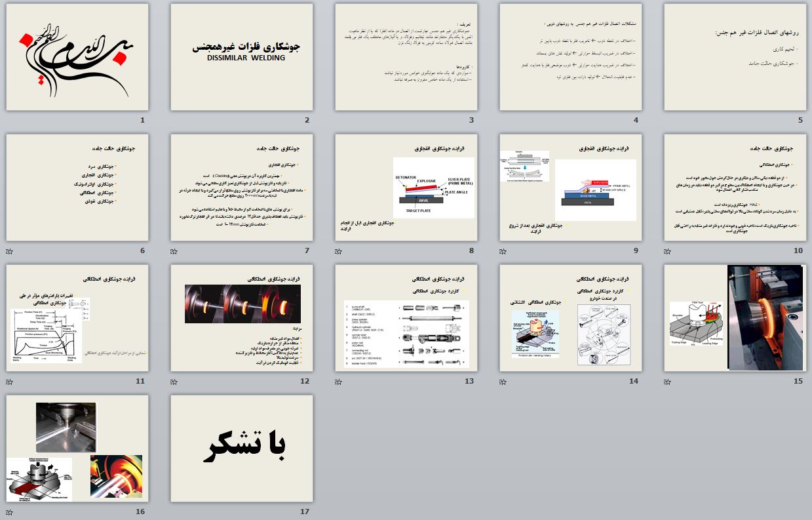Image resolution: width=812 pixels, height=520 pixels.
Task: Click the animation star icon under slide 7
Action: pos(174,251)
